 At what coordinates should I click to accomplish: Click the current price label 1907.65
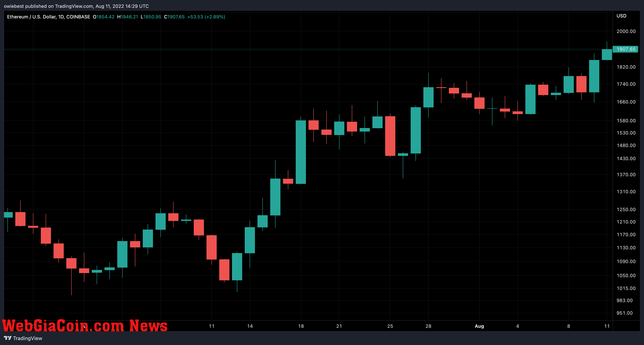tap(626, 49)
